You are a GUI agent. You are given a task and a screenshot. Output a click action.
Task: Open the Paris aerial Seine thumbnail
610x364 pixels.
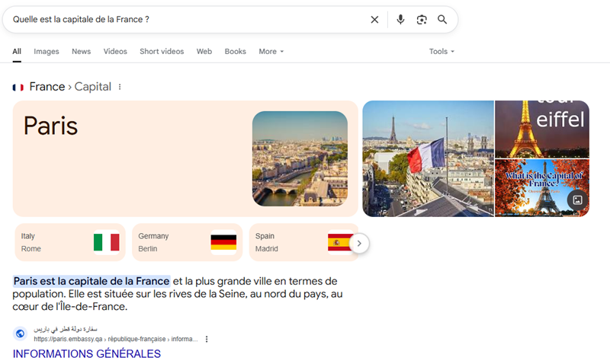click(300, 158)
